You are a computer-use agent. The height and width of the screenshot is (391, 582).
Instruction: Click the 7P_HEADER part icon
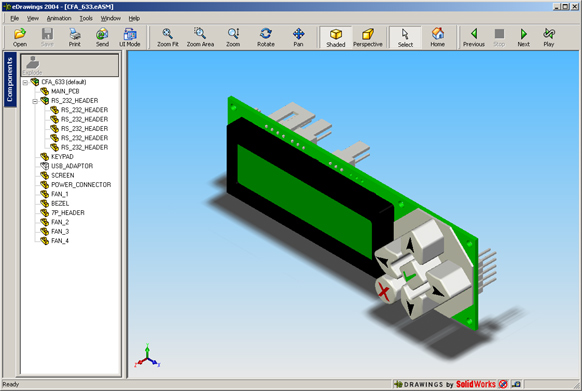(x=45, y=213)
